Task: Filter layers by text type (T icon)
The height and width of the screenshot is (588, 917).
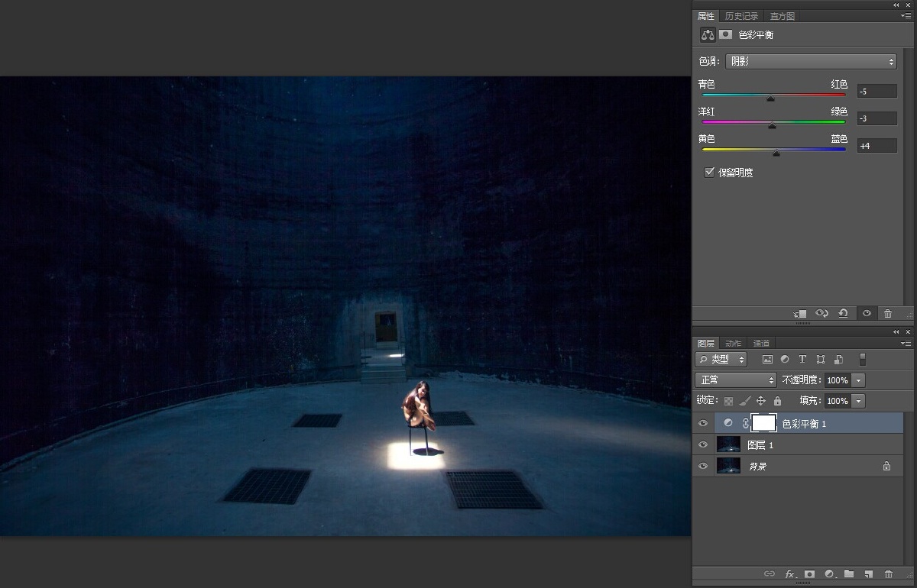Action: (x=802, y=359)
